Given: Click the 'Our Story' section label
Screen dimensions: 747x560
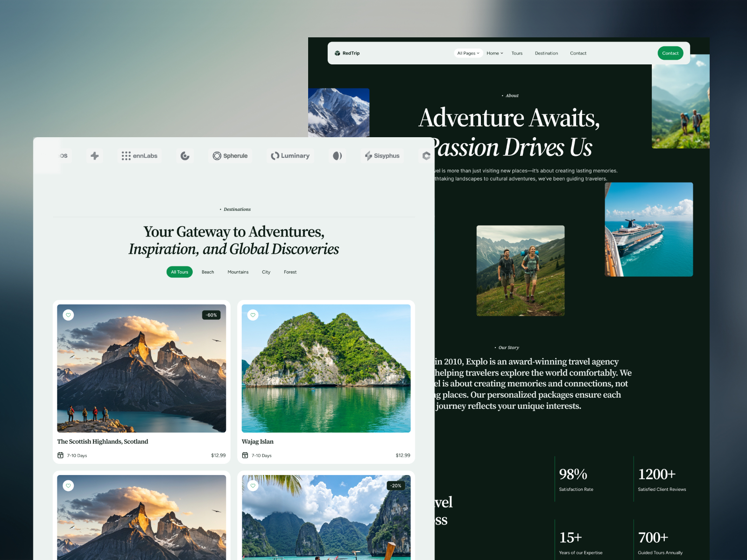Looking at the screenshot, I should 509,348.
